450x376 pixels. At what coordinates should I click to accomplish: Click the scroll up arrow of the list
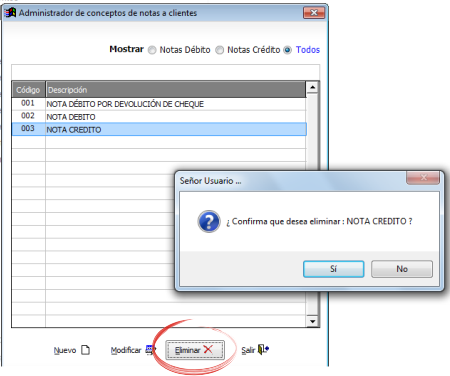pos(312,87)
